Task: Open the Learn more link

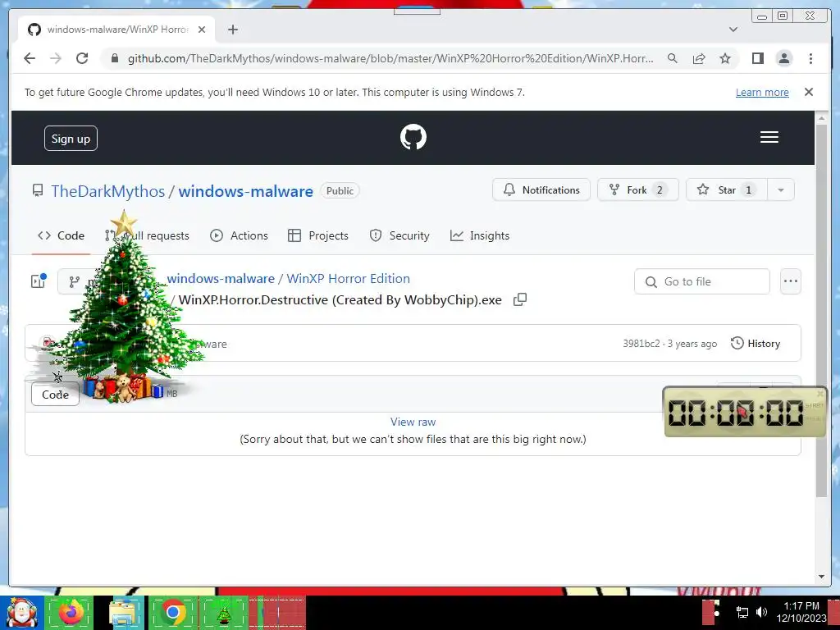Action: 762,92
